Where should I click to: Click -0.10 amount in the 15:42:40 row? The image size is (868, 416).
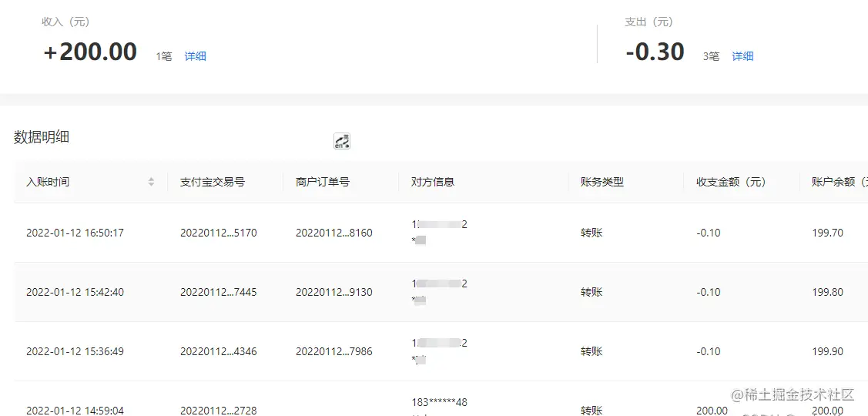[x=709, y=292]
